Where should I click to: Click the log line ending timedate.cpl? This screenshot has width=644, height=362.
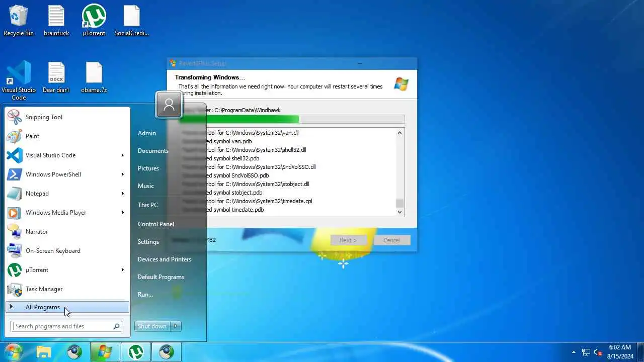point(247,201)
